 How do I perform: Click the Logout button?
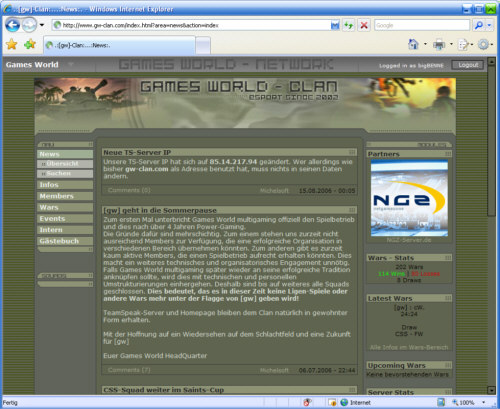pyautogui.click(x=468, y=65)
